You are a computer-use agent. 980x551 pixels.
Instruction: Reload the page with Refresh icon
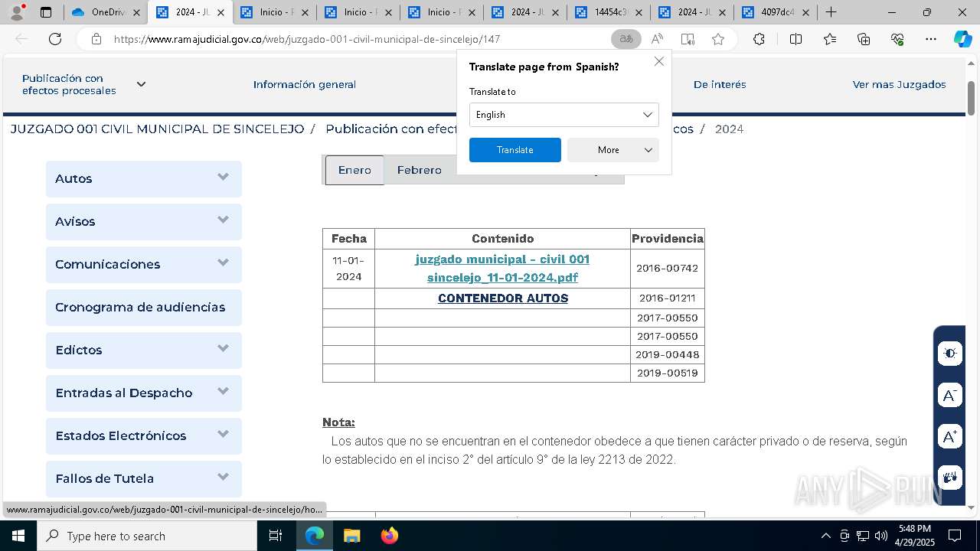click(55, 39)
